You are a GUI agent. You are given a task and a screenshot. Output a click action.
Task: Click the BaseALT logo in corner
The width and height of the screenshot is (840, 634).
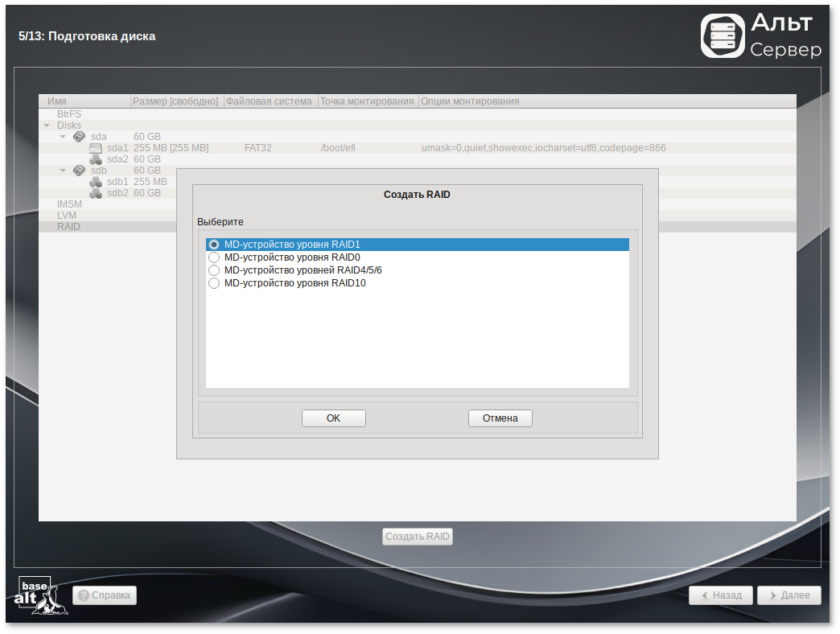tap(42, 595)
